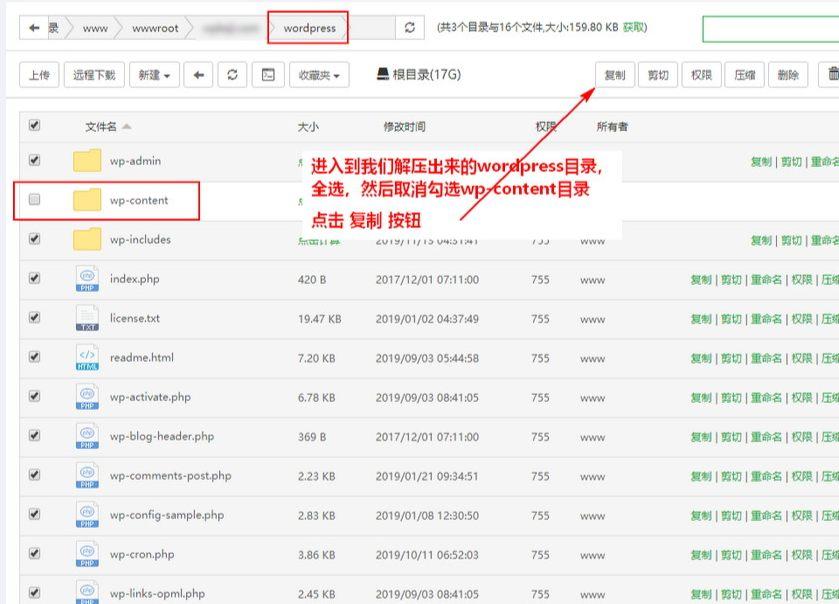Click 重命名 link in the license.txt row
This screenshot has width=839, height=604.
click(x=766, y=319)
